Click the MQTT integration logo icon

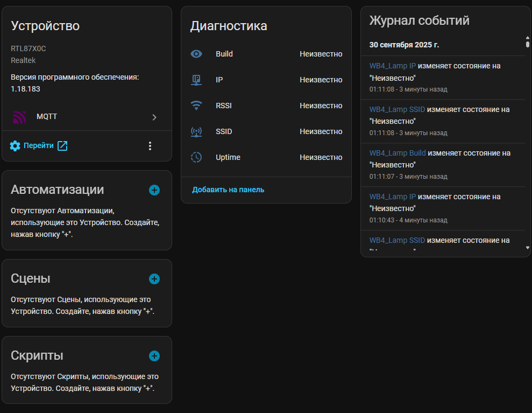point(19,117)
